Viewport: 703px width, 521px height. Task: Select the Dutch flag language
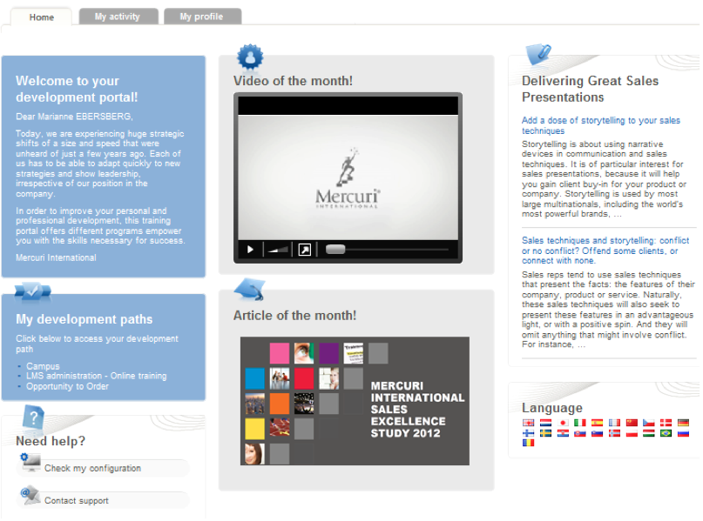[546, 422]
